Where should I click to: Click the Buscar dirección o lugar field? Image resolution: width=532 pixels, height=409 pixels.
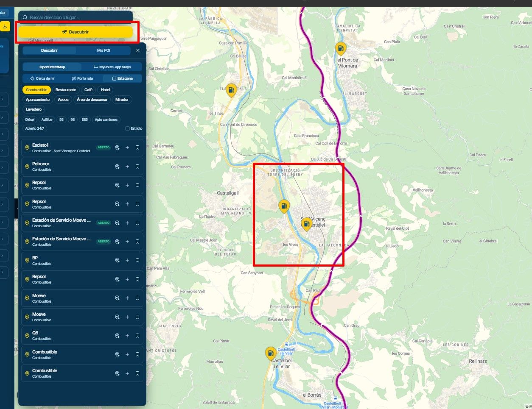76,17
